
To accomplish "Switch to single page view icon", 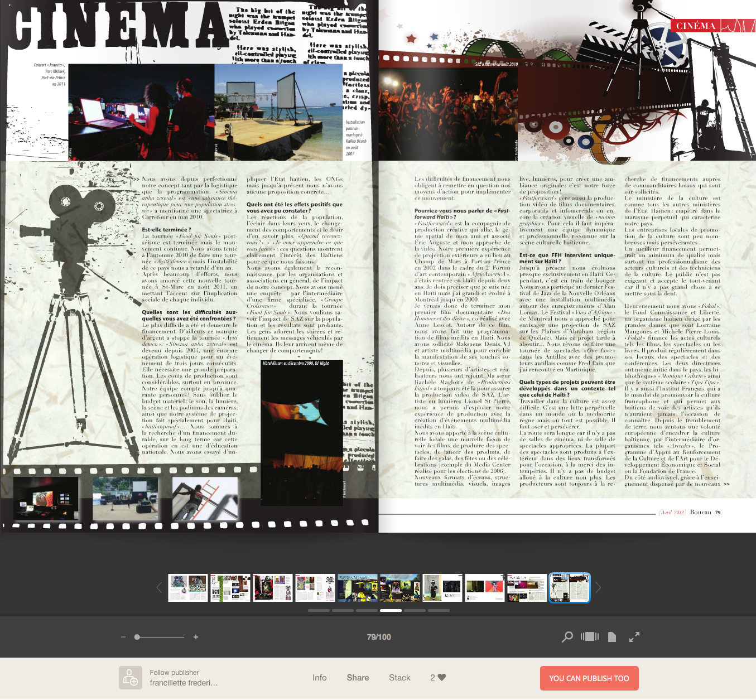I will [x=612, y=637].
